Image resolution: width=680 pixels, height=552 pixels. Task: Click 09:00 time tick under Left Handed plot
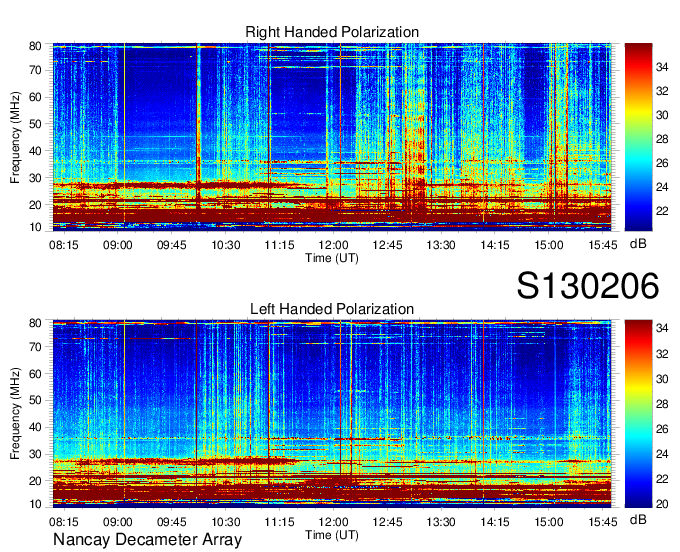click(x=118, y=522)
